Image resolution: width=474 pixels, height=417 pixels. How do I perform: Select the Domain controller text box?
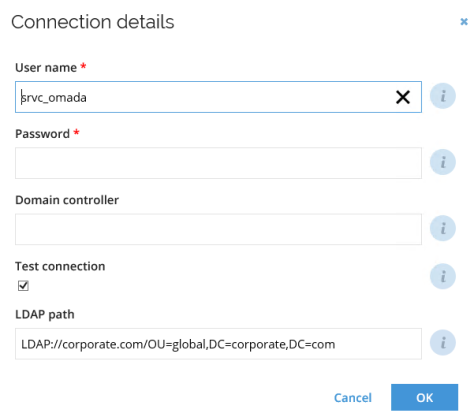pos(218,229)
